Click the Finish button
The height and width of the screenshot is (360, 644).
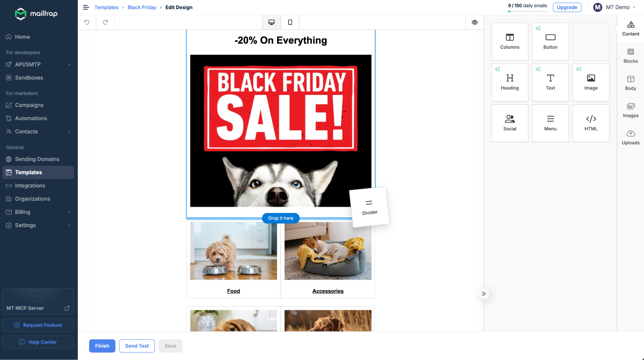tap(102, 346)
